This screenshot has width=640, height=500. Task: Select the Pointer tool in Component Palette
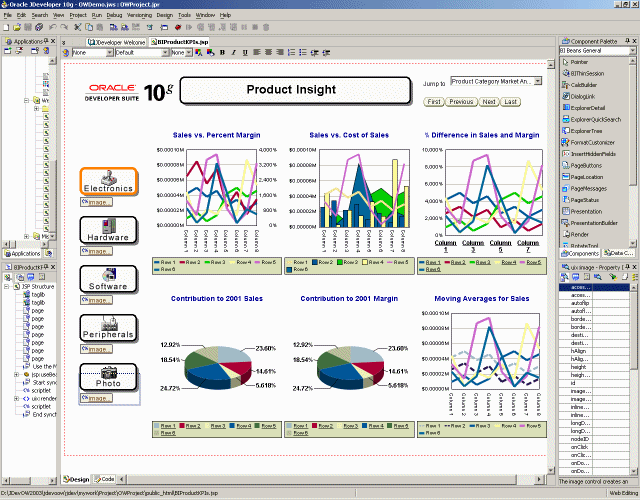(579, 62)
